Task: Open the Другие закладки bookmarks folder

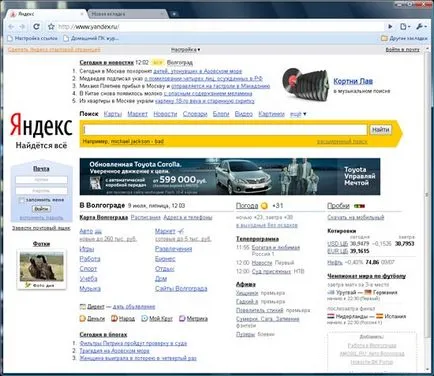Action: [404, 38]
